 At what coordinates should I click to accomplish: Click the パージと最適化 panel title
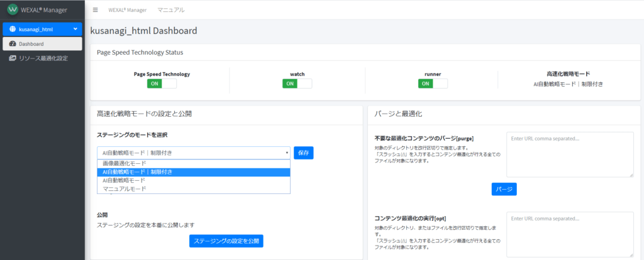coord(398,114)
